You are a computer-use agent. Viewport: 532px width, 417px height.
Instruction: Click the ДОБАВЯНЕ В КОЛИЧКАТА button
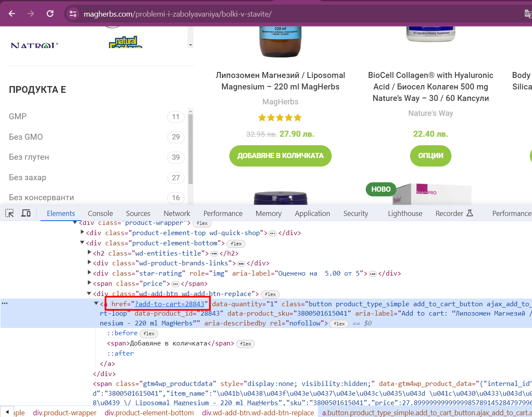pyautogui.click(x=280, y=156)
